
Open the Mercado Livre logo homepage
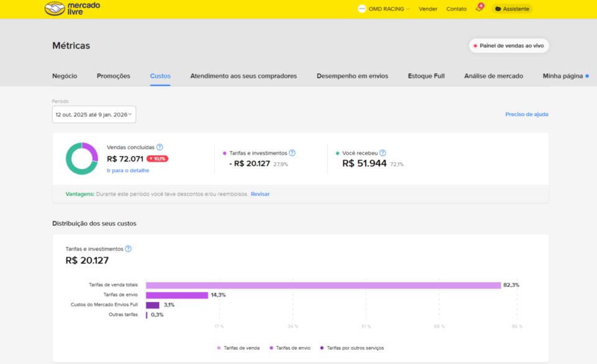[x=72, y=8]
